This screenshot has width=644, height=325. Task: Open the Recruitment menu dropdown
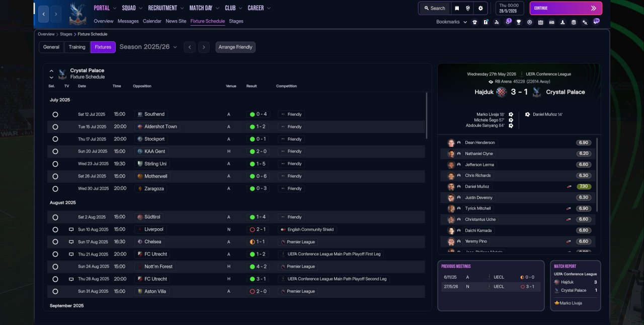166,8
